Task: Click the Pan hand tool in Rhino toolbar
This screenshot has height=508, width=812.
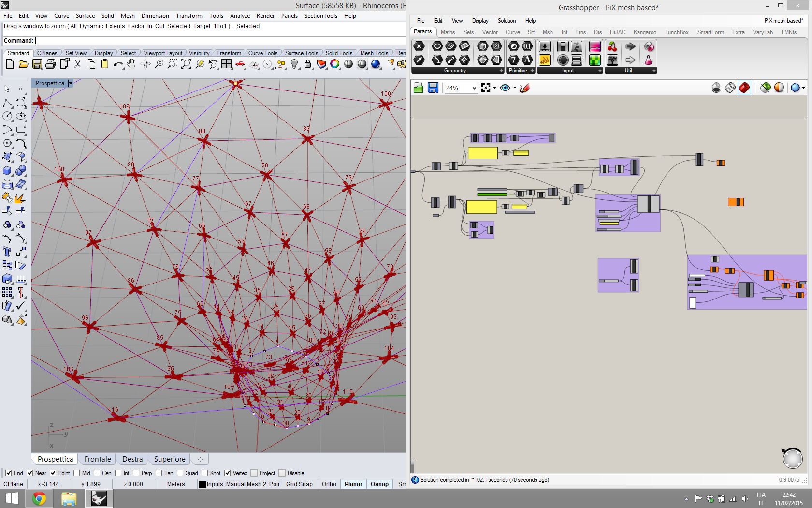Action: [x=131, y=64]
